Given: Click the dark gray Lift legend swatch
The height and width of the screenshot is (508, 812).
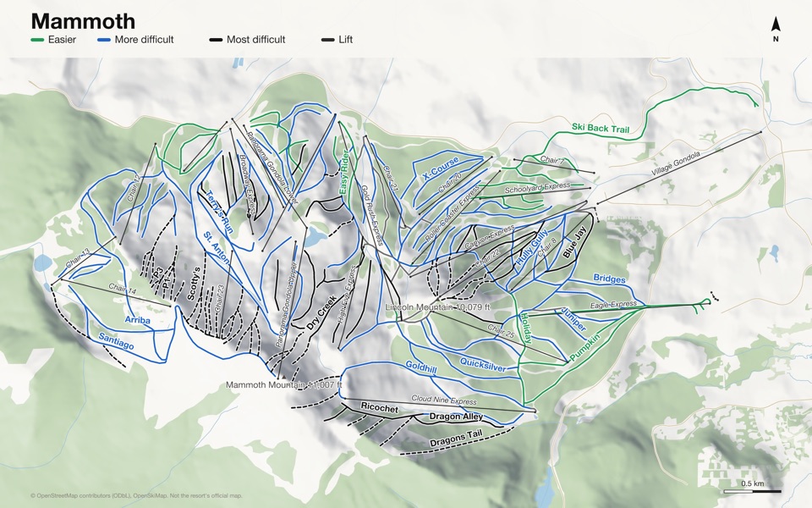Looking at the screenshot, I should pyautogui.click(x=327, y=40).
